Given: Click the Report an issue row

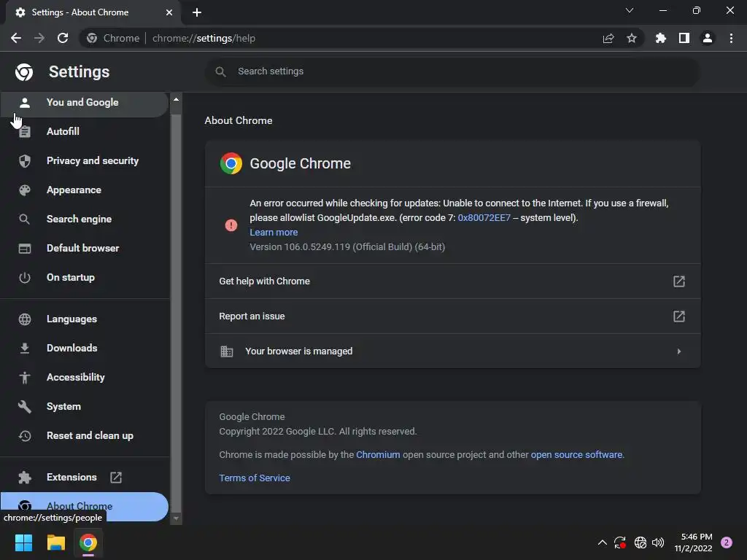Looking at the screenshot, I should tap(452, 316).
